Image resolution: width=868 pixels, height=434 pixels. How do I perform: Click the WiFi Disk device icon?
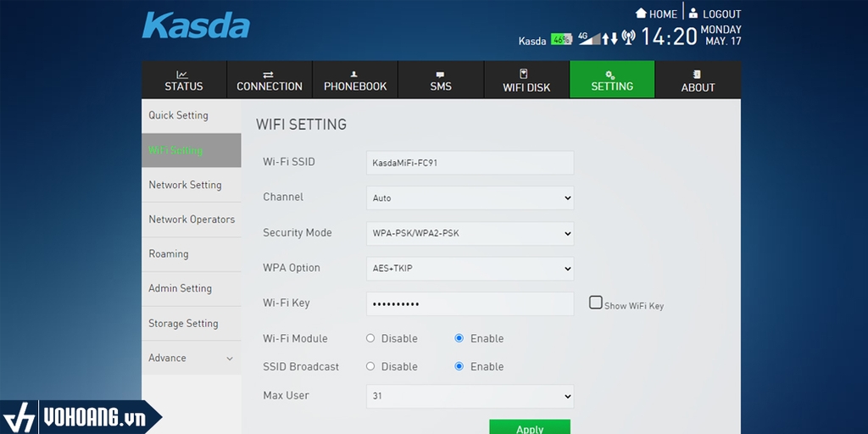[524, 74]
